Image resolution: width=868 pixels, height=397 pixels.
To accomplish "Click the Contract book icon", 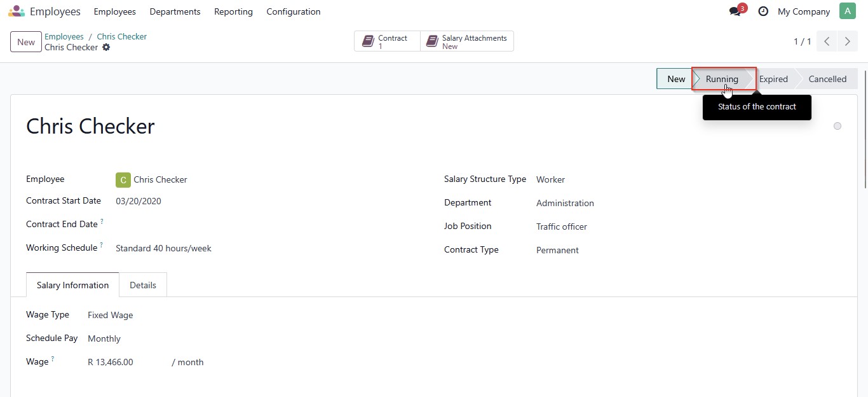I will tap(368, 41).
